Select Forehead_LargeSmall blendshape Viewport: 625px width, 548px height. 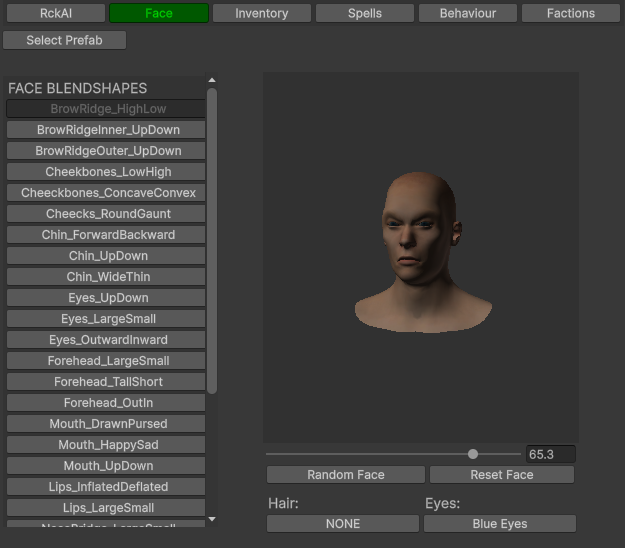point(106,361)
